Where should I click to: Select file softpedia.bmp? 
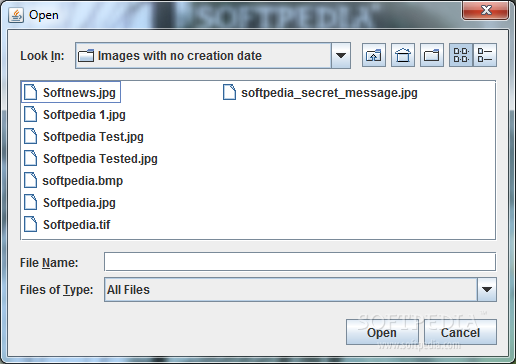click(x=74, y=180)
